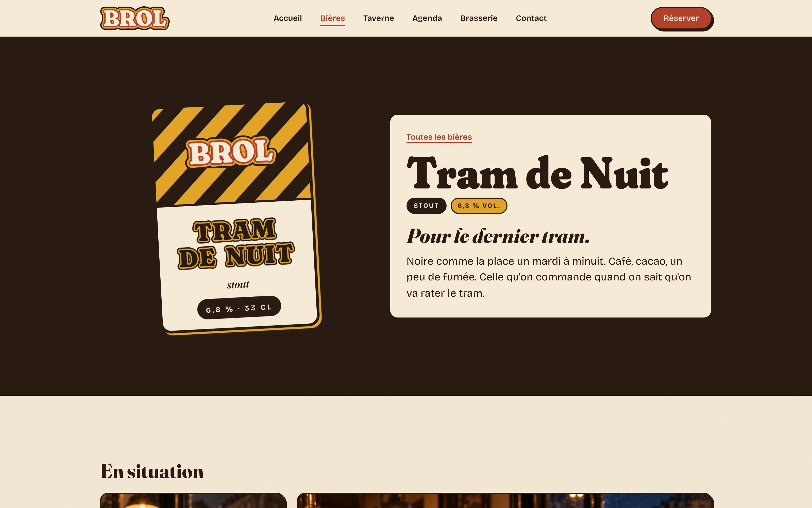Image resolution: width=812 pixels, height=508 pixels.
Task: Click the 6,8 % · 33 CL pill on label
Action: tap(239, 308)
